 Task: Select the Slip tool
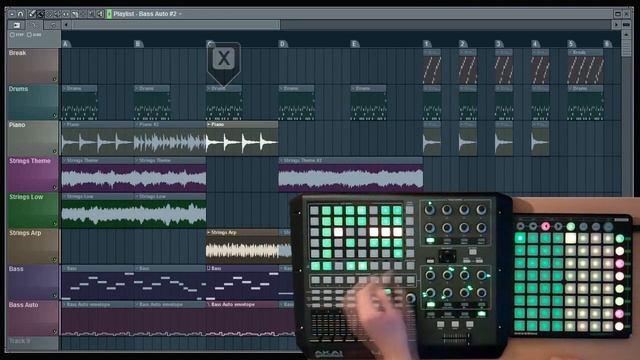pos(66,14)
